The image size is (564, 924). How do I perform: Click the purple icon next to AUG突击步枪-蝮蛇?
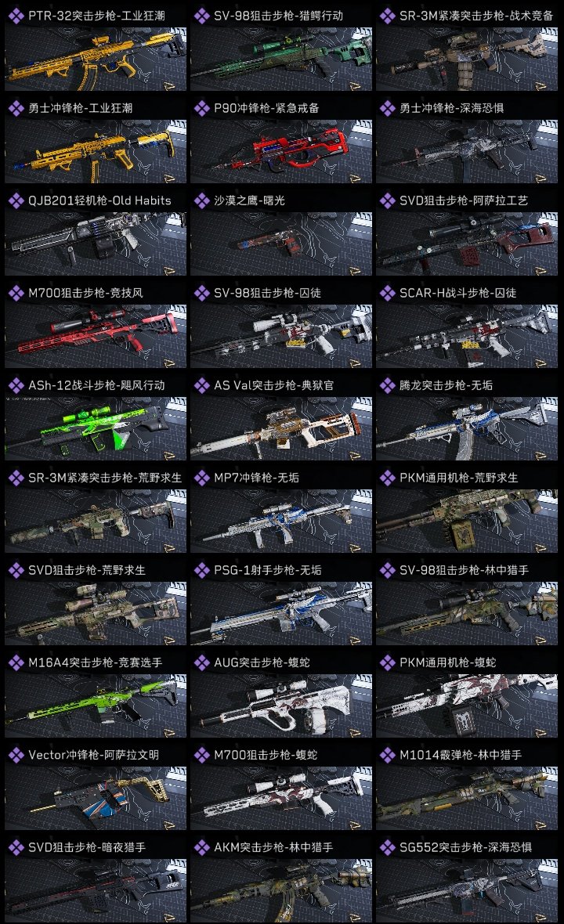point(201,662)
